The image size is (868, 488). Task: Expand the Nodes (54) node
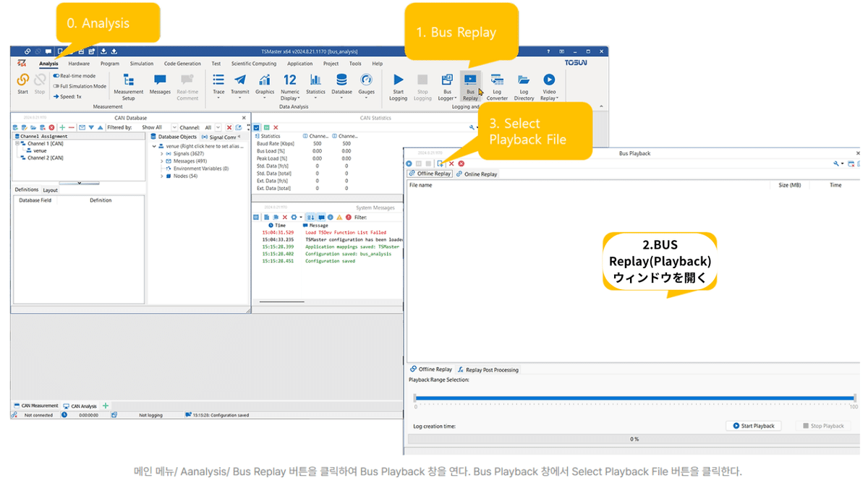point(161,176)
